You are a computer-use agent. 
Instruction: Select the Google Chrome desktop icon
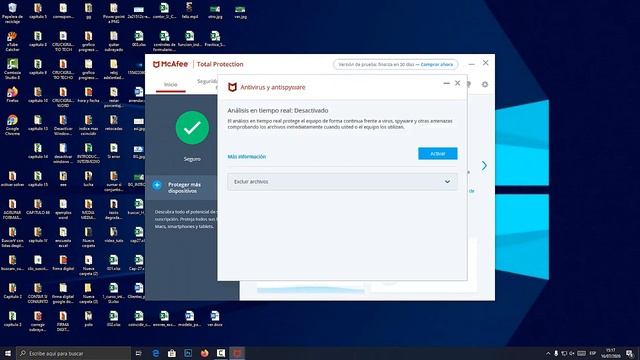[12, 124]
